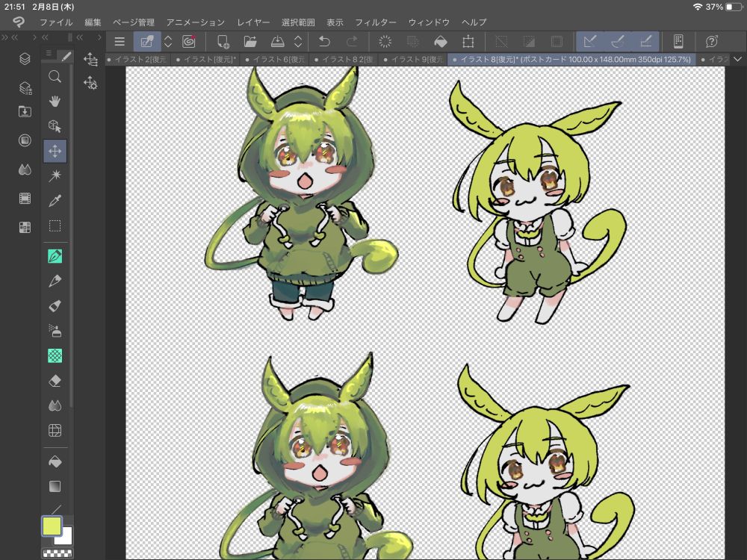This screenshot has height=560, width=747.
Task: Open the 表示 menu
Action: pos(335,22)
